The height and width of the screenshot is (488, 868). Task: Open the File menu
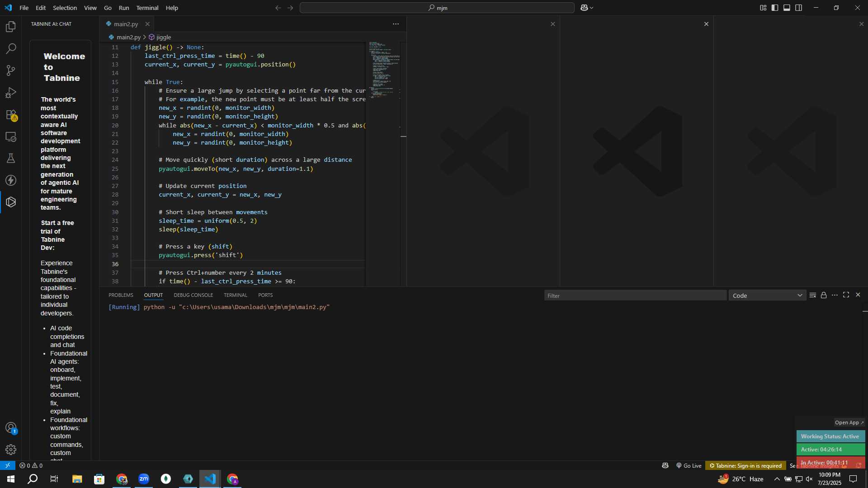[x=24, y=8]
